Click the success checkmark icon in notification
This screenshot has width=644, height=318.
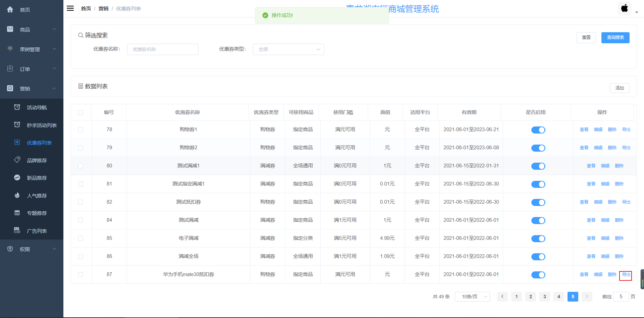[265, 15]
